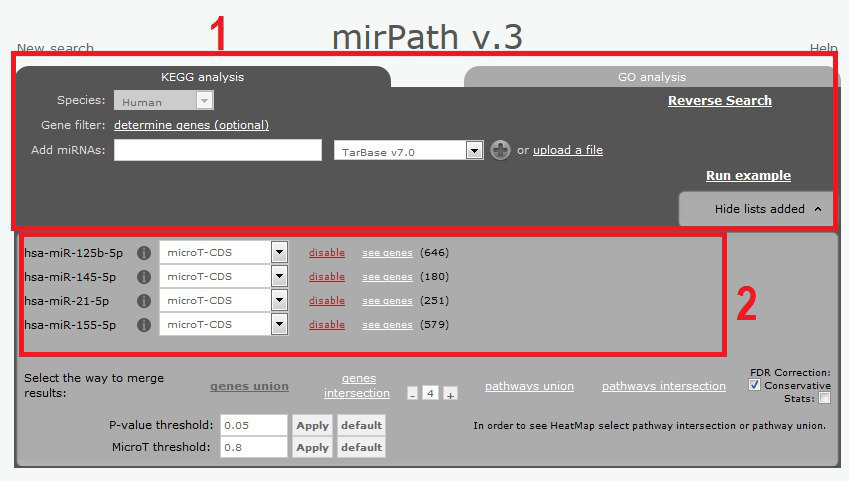Image resolution: width=849 pixels, height=481 pixels.
Task: Open the TarBase v7.0 database dropdown
Action: 474,150
